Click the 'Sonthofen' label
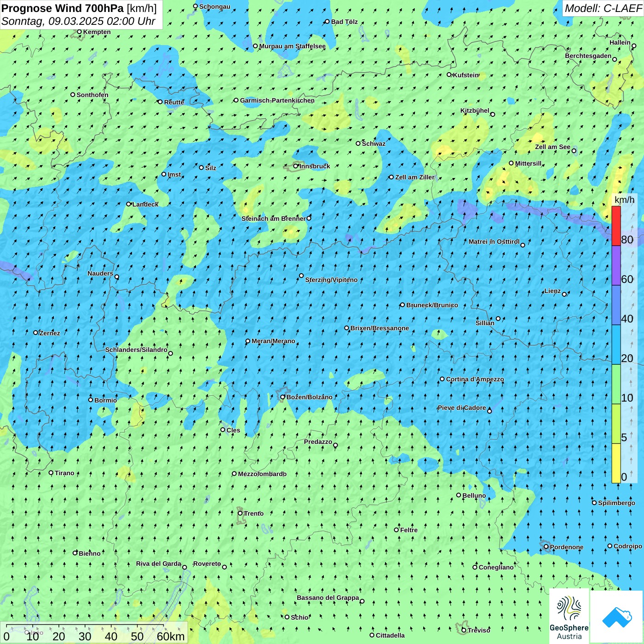Viewport: 644px width, 644px height. pos(92,95)
